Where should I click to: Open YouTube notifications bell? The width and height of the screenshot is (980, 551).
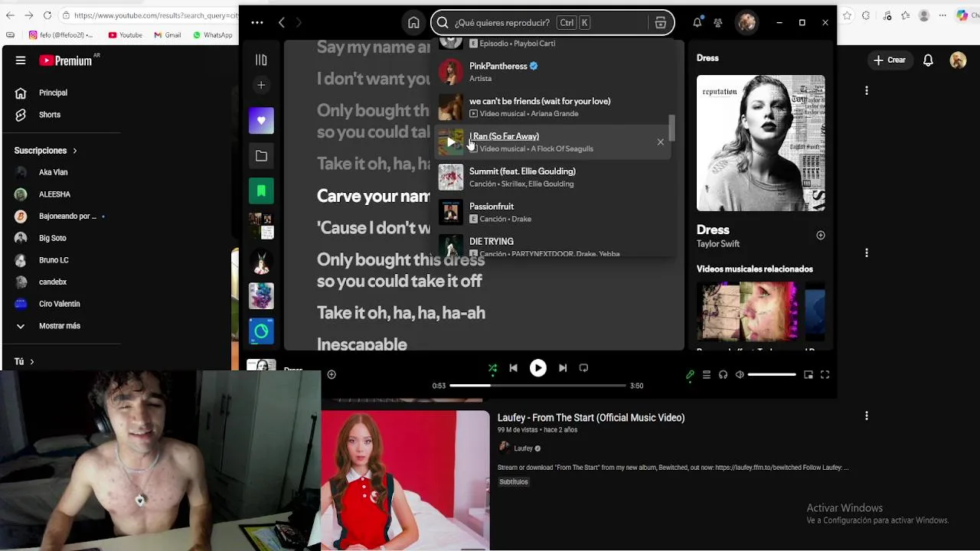coord(928,60)
